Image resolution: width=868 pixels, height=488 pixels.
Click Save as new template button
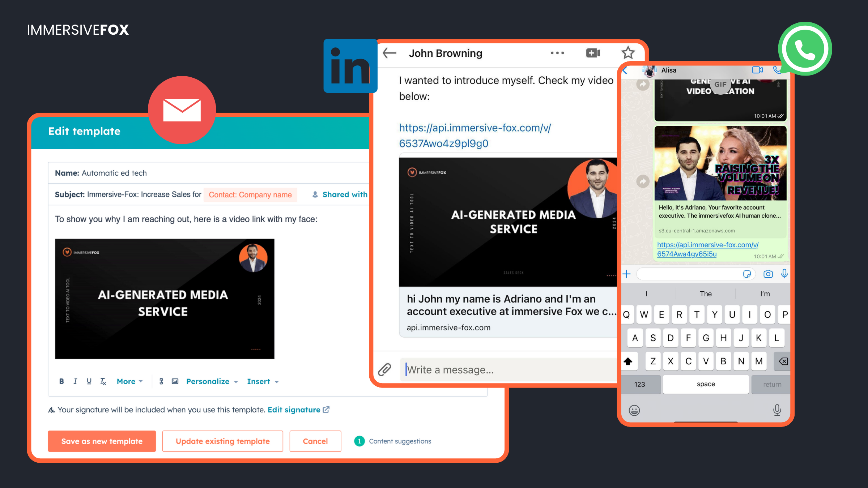click(x=102, y=441)
